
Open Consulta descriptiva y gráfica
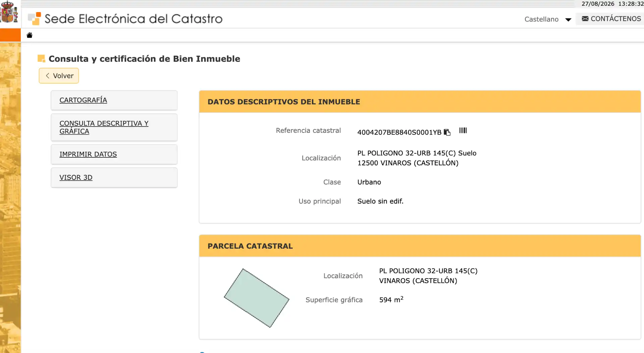(114, 127)
